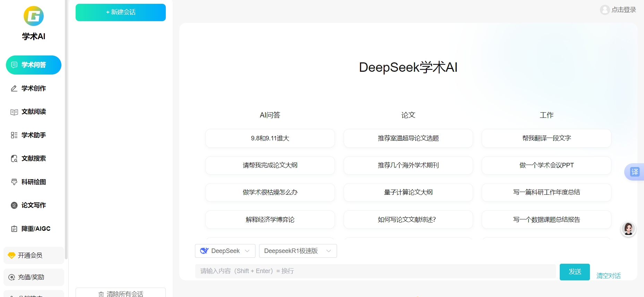Select the prompt 如何写论文文献综述?
This screenshot has height=297, width=644.
point(408,219)
